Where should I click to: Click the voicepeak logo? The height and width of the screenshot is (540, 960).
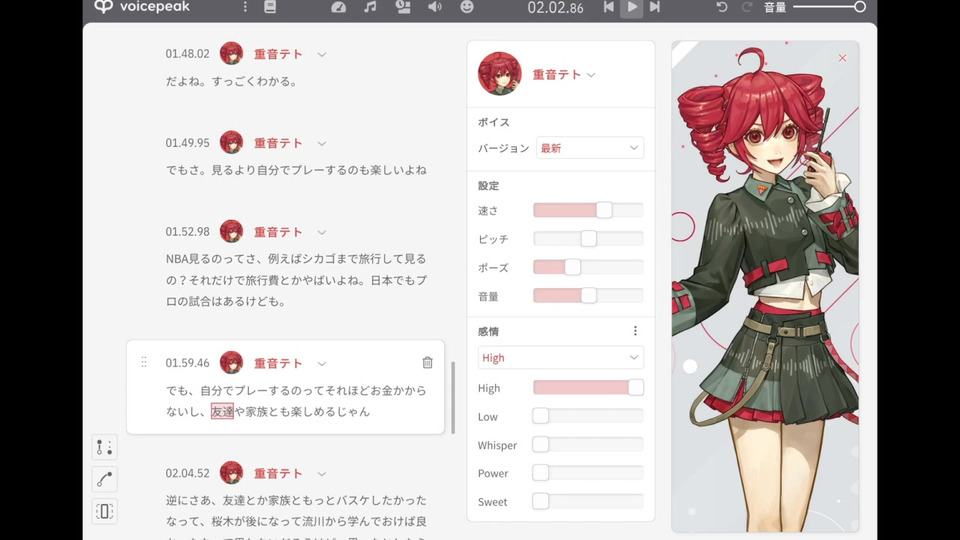click(142, 7)
